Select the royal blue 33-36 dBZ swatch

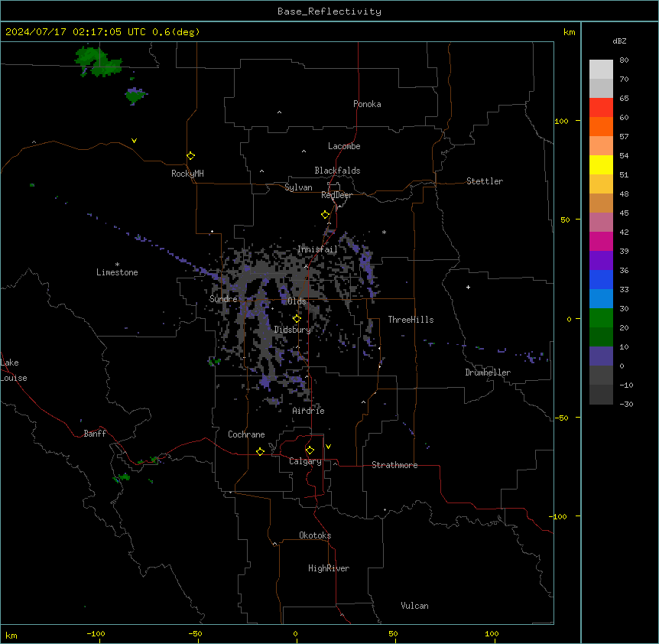[601, 279]
